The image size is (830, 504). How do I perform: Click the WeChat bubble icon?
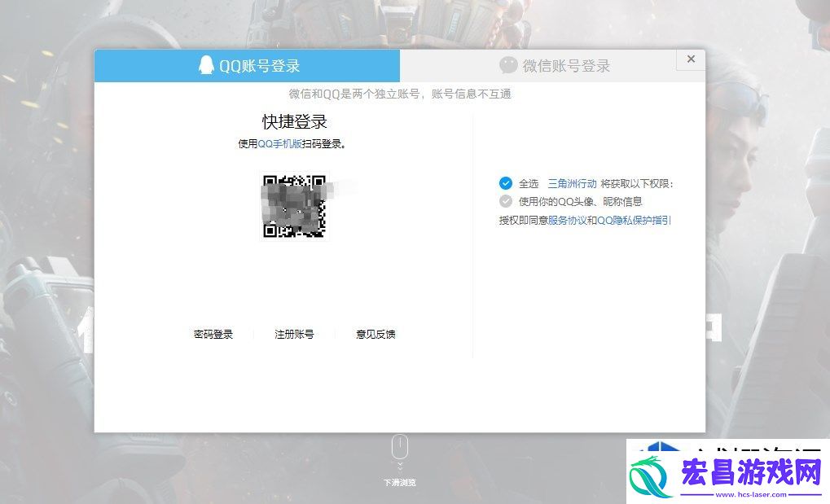point(508,65)
